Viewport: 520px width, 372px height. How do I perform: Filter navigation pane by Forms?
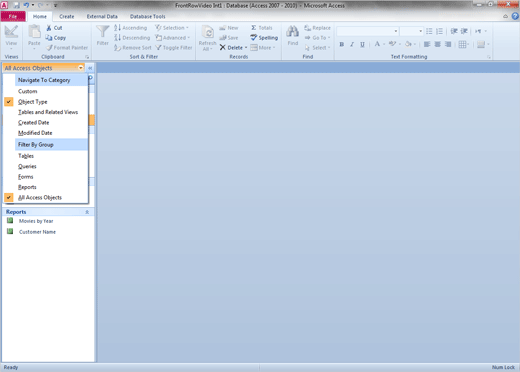(26, 177)
